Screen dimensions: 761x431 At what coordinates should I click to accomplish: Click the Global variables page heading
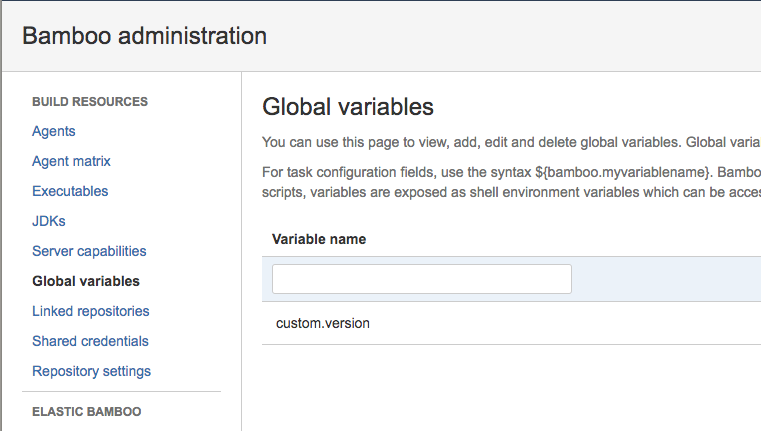point(347,106)
